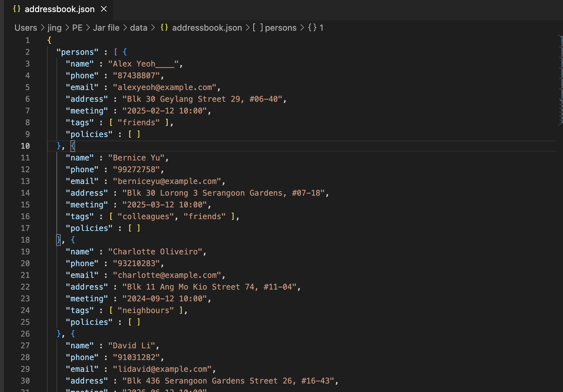The width and height of the screenshot is (563, 392).
Task: Click meeting value "2024-09-12 10:00"
Action: pyautogui.click(x=165, y=299)
